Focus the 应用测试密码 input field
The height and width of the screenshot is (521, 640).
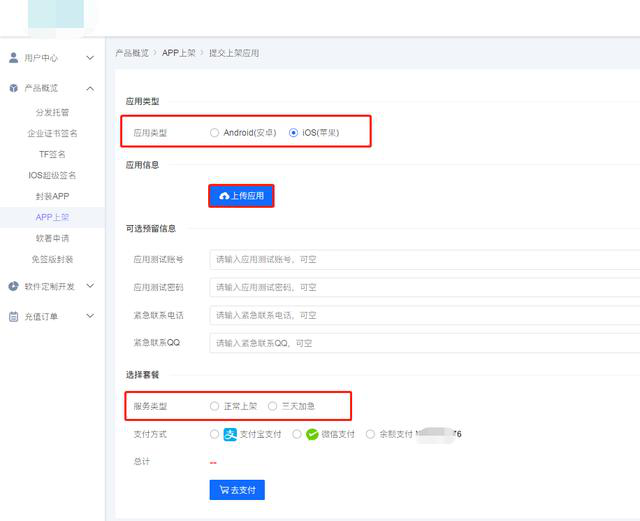click(x=424, y=287)
